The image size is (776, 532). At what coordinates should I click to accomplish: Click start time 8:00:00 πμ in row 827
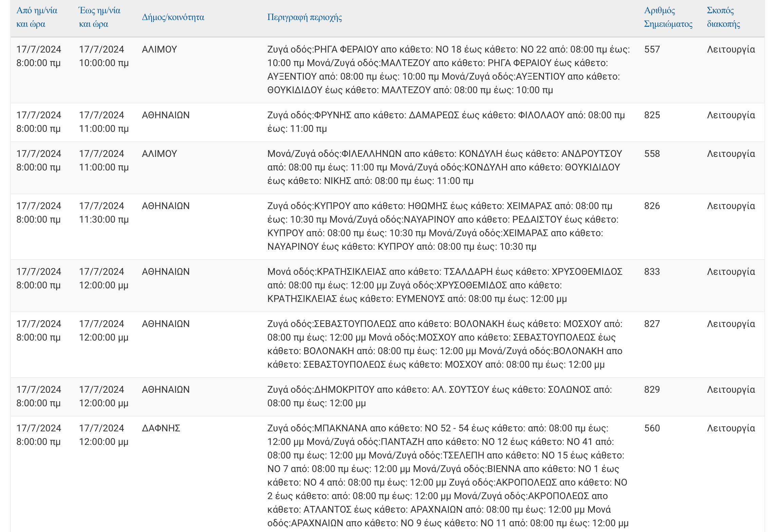pos(39,337)
